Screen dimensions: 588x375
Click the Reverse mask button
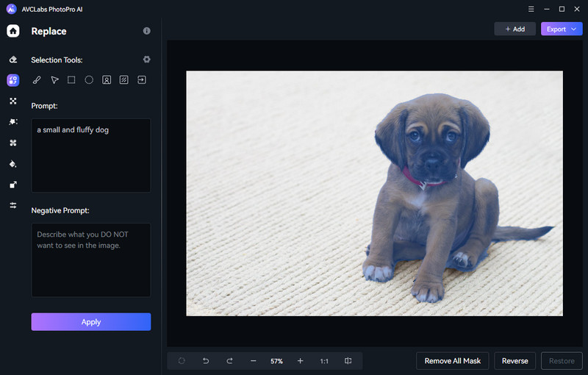515,361
